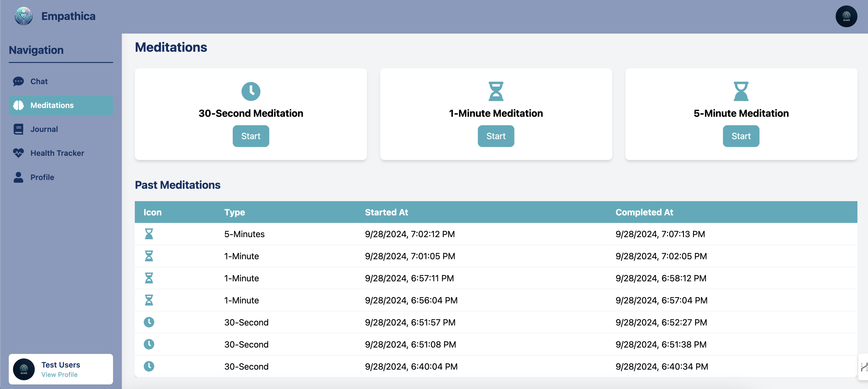Image resolution: width=868 pixels, height=389 pixels.
Task: Start the 5-Minute Meditation
Action: pyautogui.click(x=741, y=136)
